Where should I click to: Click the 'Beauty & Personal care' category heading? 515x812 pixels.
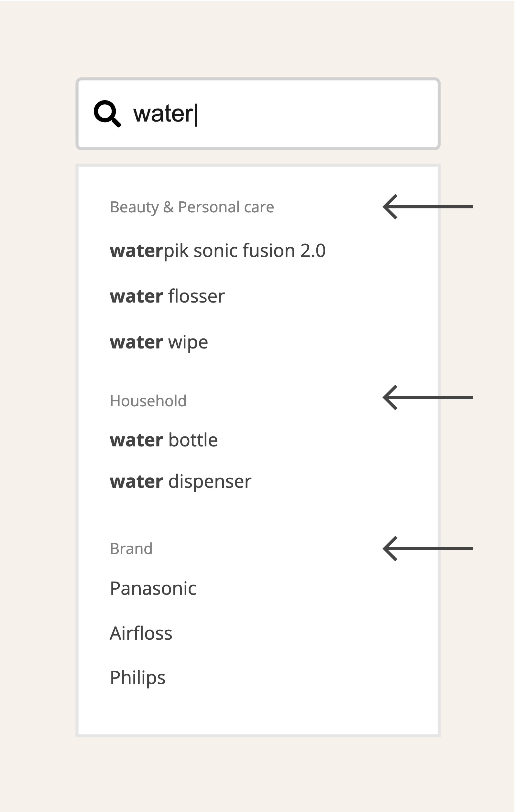pos(192,208)
